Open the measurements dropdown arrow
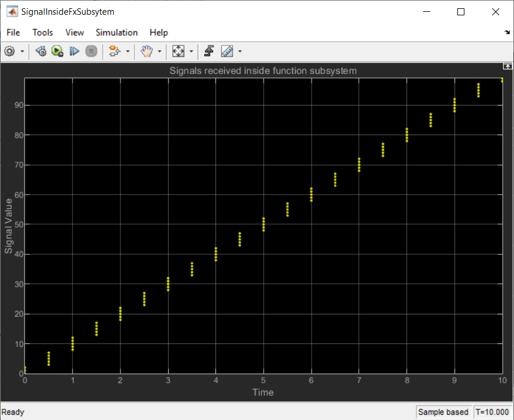514x420 pixels. tap(240, 52)
